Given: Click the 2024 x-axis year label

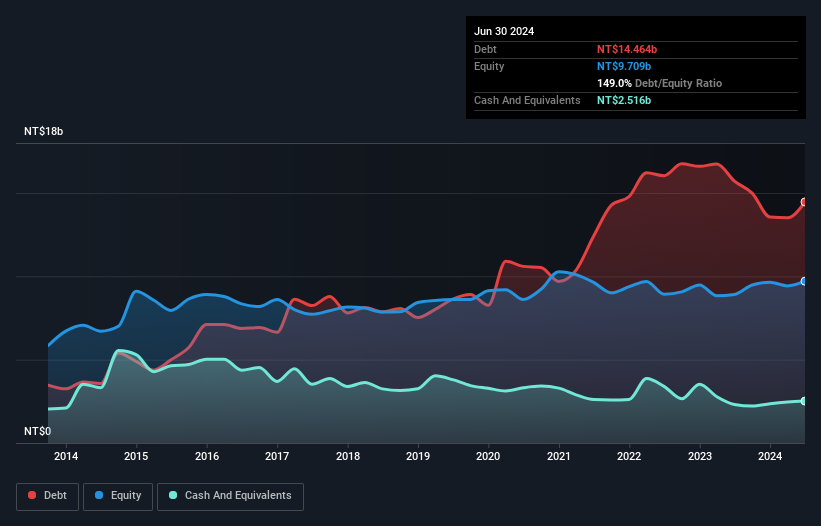Looking at the screenshot, I should (x=771, y=457).
